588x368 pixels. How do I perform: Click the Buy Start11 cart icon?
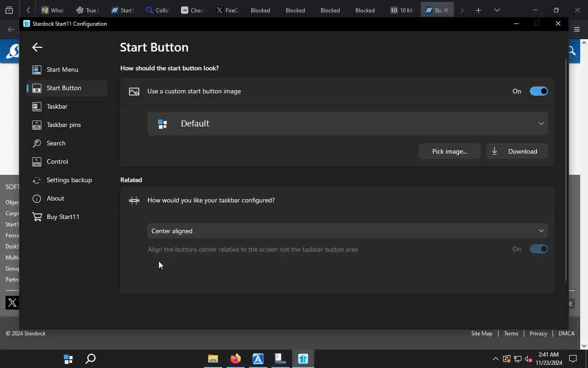point(37,217)
